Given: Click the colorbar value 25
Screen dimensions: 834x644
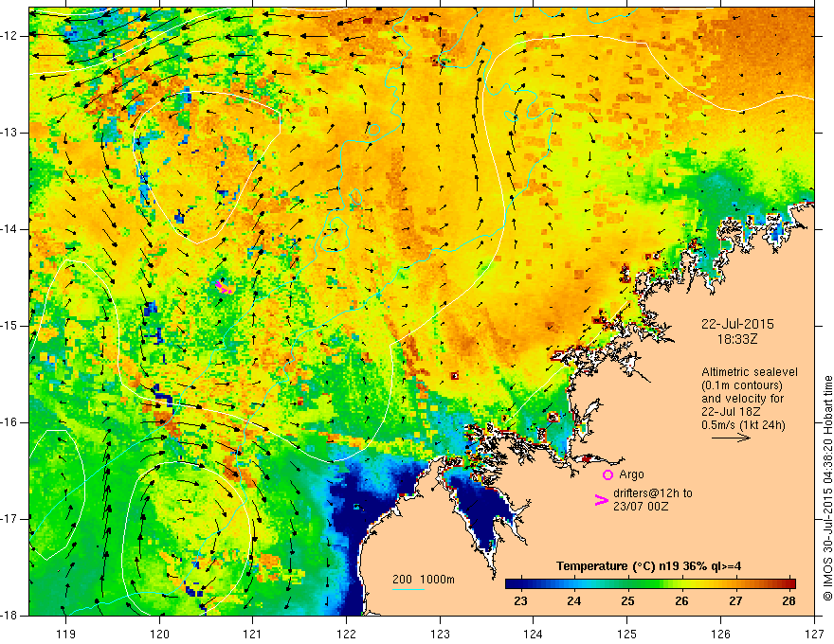Looking at the screenshot, I should click(x=627, y=601).
